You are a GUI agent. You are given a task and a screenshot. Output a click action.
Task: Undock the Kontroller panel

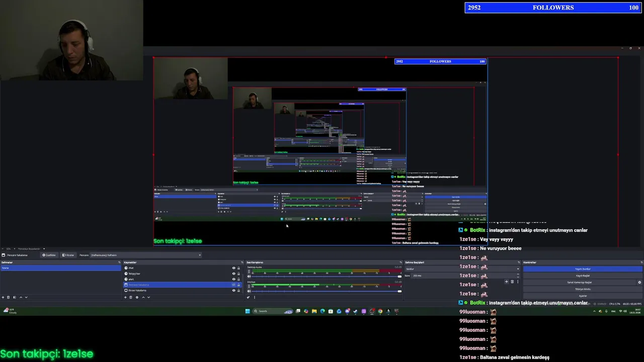[641, 262]
